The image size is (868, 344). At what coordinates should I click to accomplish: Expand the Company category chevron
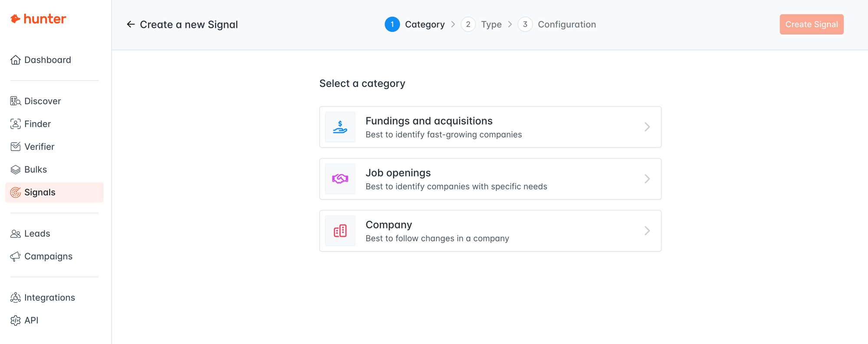(x=647, y=231)
